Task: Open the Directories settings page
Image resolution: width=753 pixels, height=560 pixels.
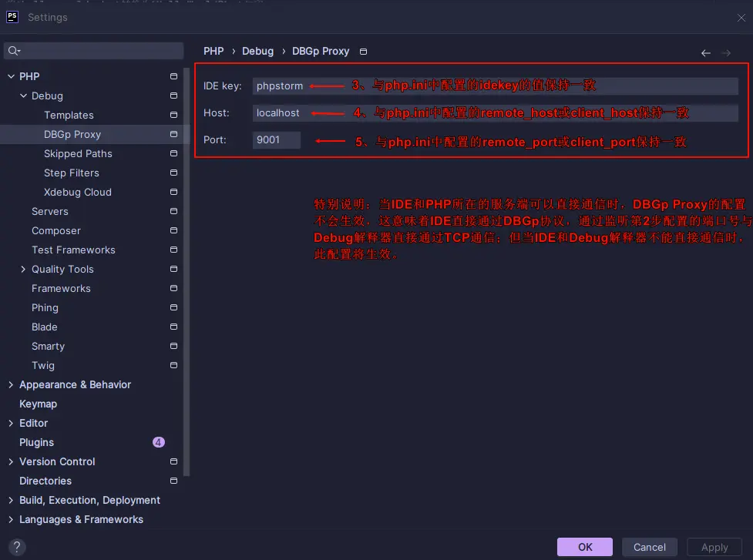Action: click(x=45, y=481)
